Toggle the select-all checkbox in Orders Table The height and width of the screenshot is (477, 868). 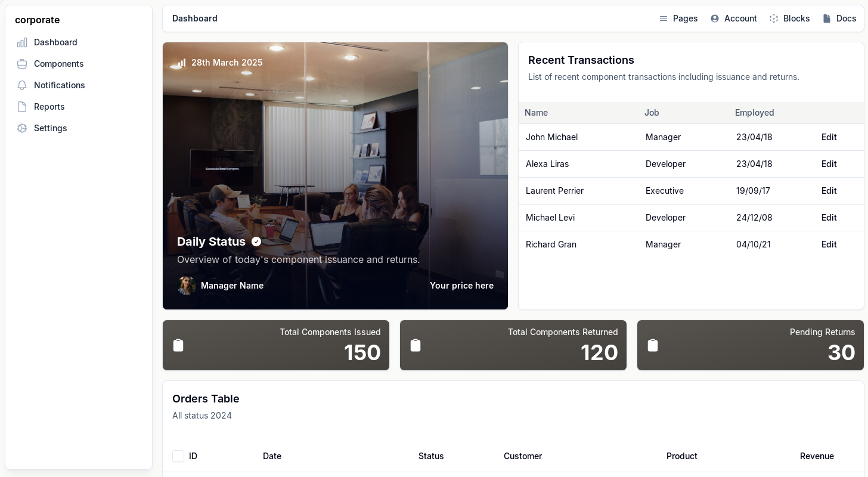178,456
